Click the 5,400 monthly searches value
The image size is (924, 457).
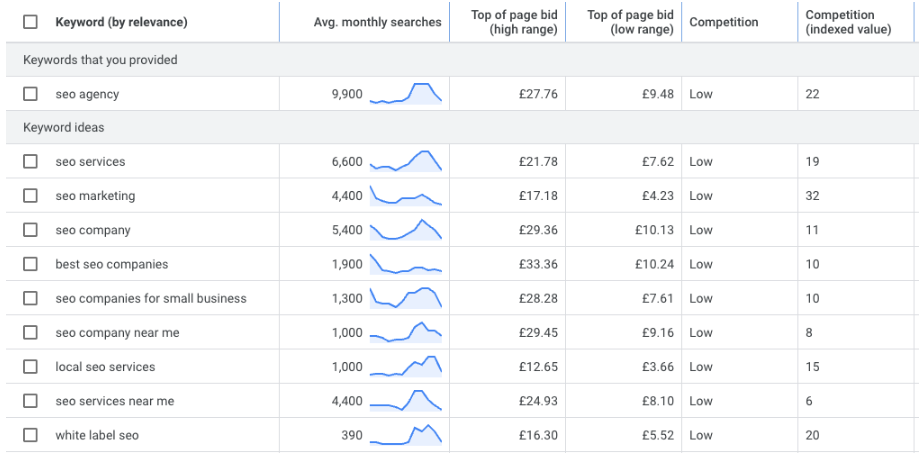pos(348,230)
